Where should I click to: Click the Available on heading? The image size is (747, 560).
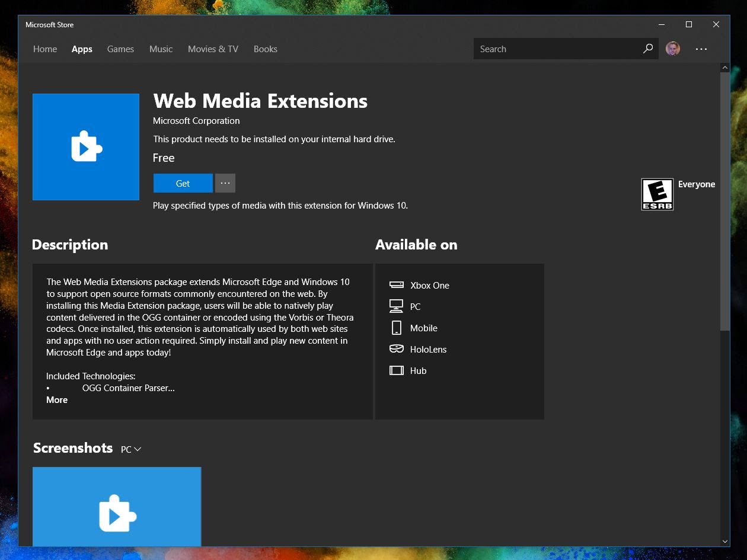point(416,245)
